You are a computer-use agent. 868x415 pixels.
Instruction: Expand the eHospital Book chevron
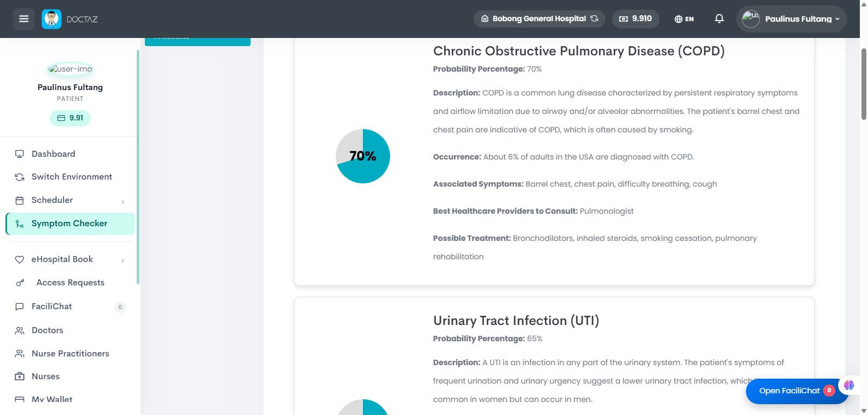pyautogui.click(x=123, y=260)
